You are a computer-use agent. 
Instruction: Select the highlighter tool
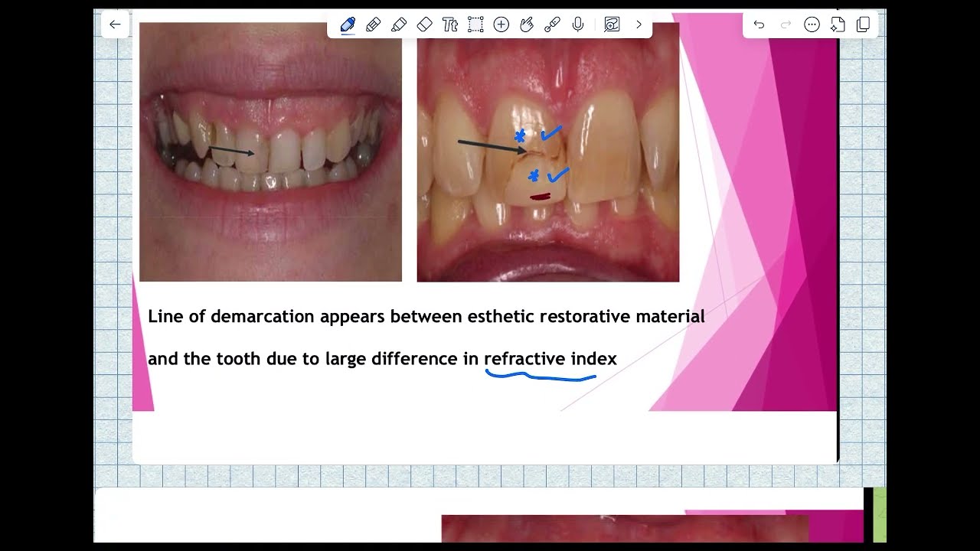click(x=399, y=24)
